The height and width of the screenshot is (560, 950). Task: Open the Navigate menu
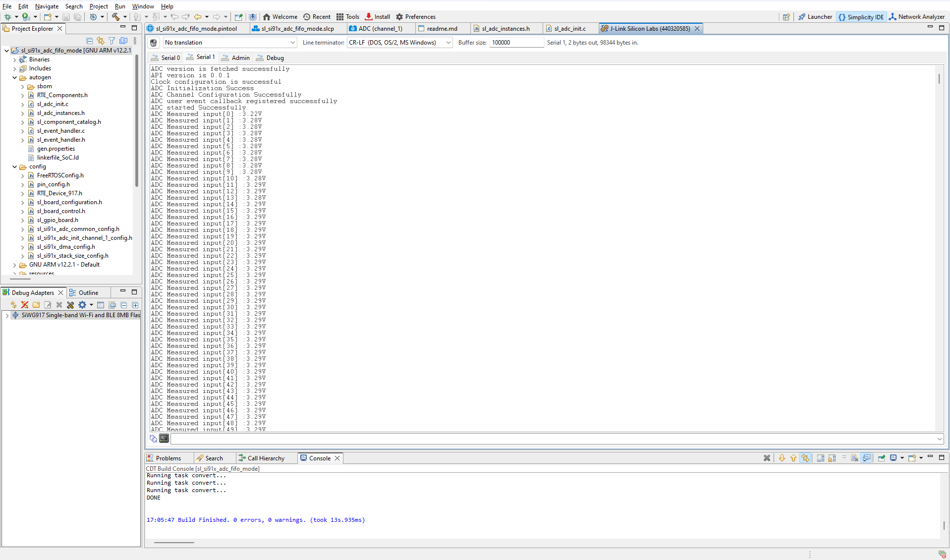(47, 6)
